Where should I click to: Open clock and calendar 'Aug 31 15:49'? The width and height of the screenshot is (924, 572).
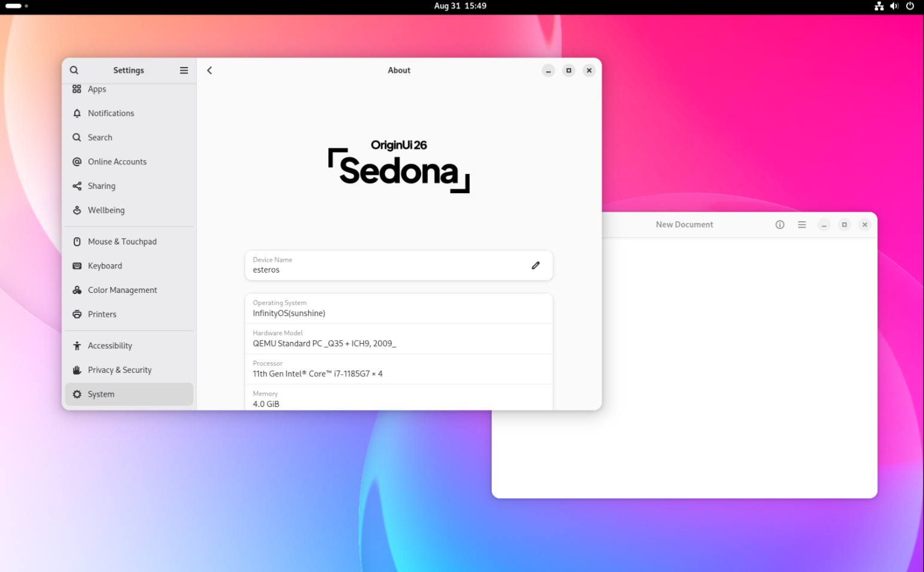[460, 6]
